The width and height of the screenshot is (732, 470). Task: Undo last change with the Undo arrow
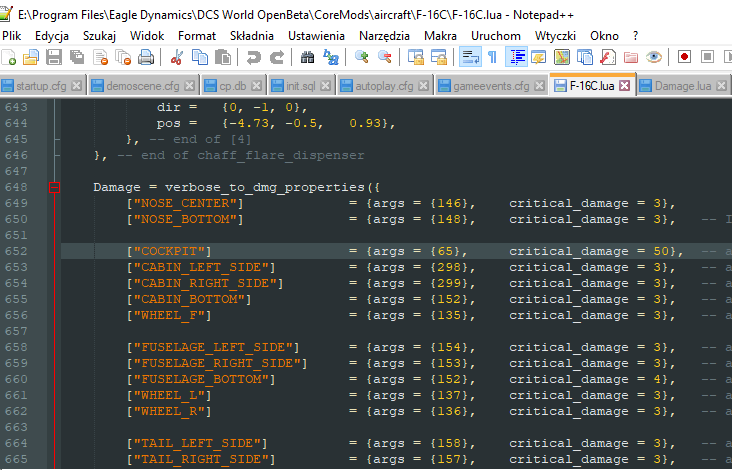253,57
